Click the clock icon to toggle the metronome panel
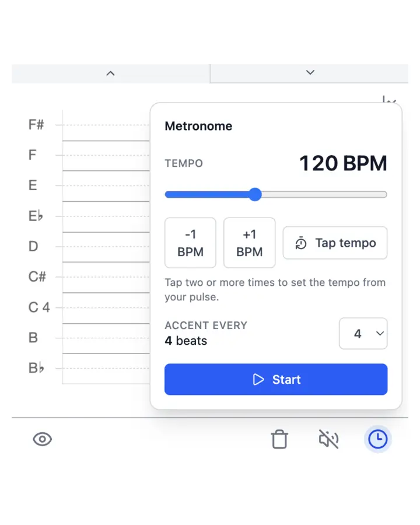 377,439
